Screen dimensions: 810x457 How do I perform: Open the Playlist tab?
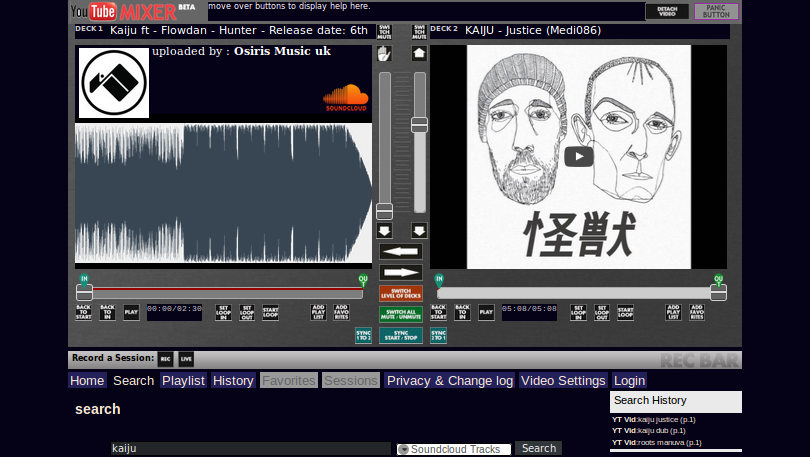[183, 381]
